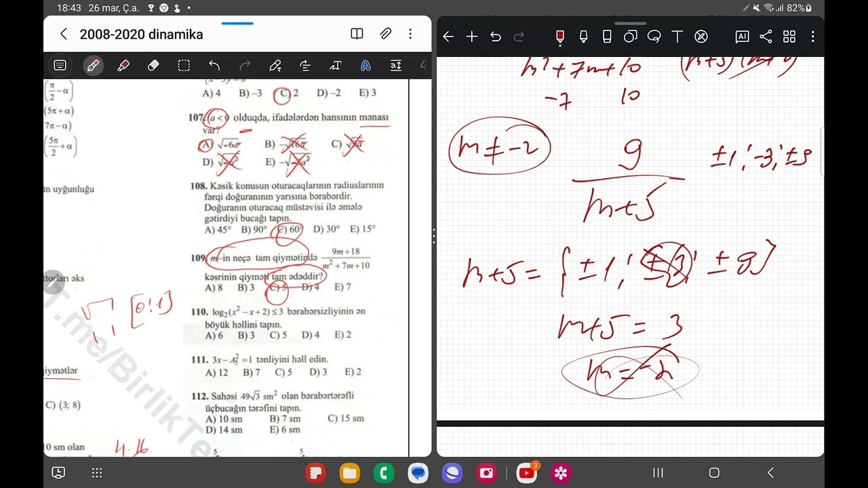
Task: Select the highlighter tool in the left toolbar
Action: pos(123,66)
